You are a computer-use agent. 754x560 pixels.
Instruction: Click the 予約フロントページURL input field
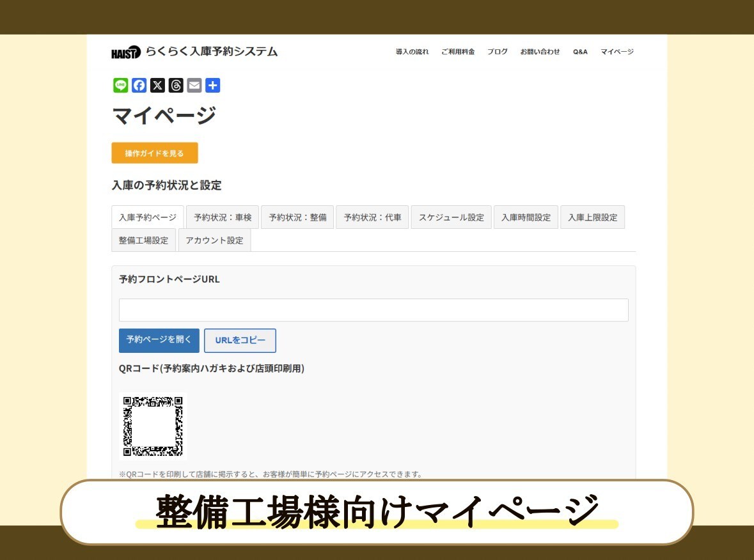(373, 310)
